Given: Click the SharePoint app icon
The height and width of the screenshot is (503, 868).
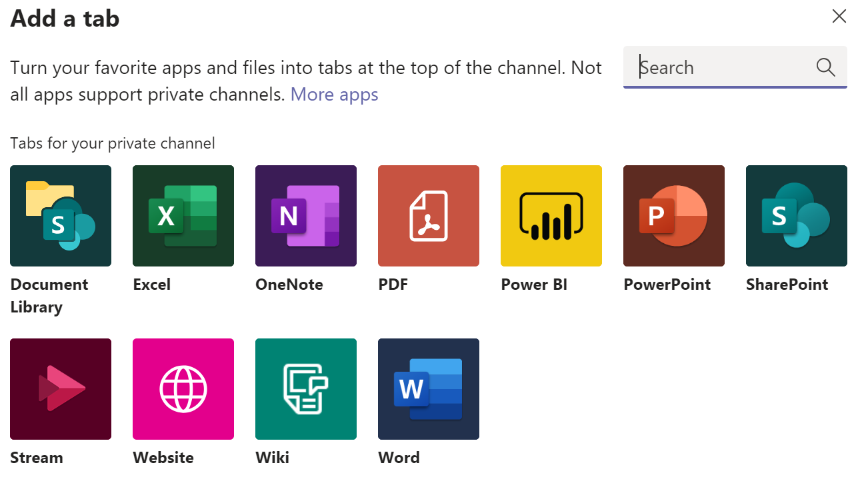Looking at the screenshot, I should pos(797,216).
